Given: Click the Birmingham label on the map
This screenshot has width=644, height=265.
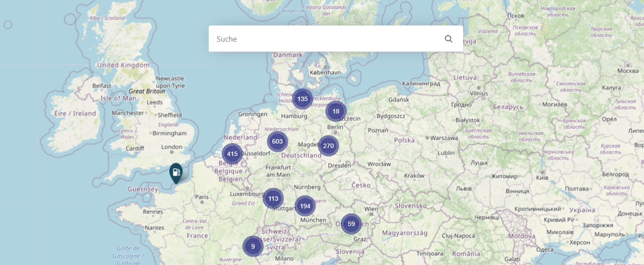Looking at the screenshot, I should (x=170, y=133).
